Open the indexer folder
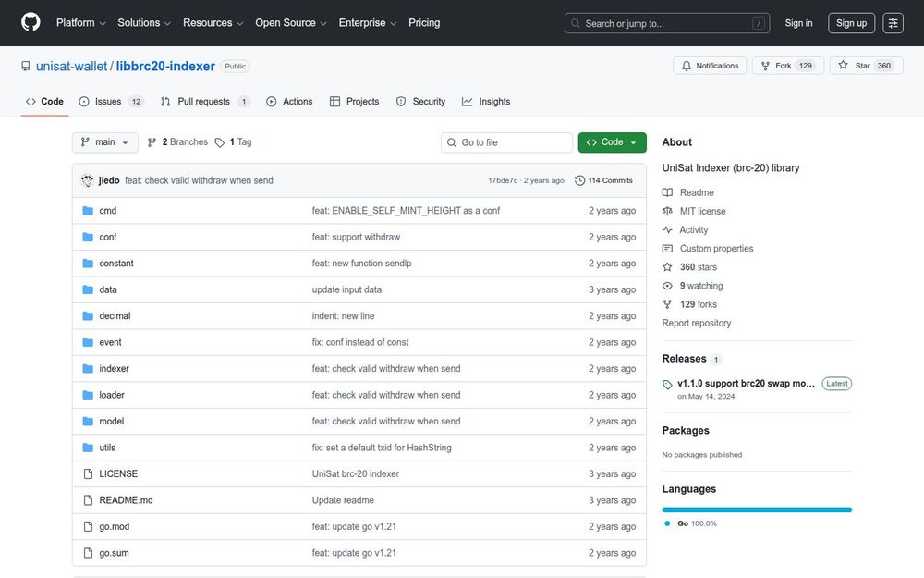Viewport: 924px width, 578px height. 114,369
